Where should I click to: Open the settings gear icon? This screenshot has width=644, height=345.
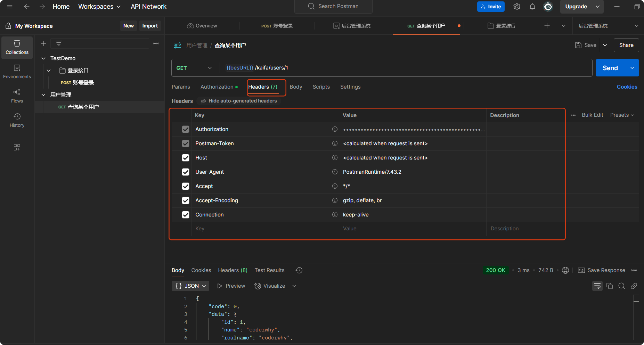point(517,7)
